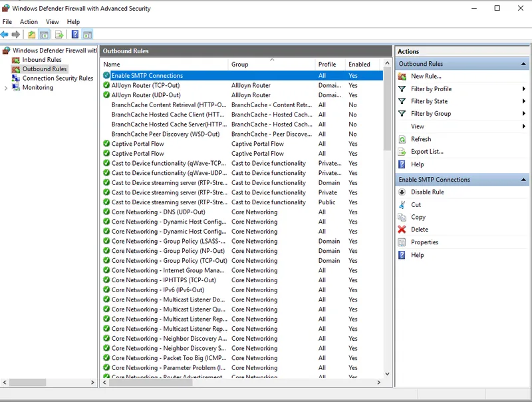Disable Rule for Enable SMTP Connections

tap(427, 192)
